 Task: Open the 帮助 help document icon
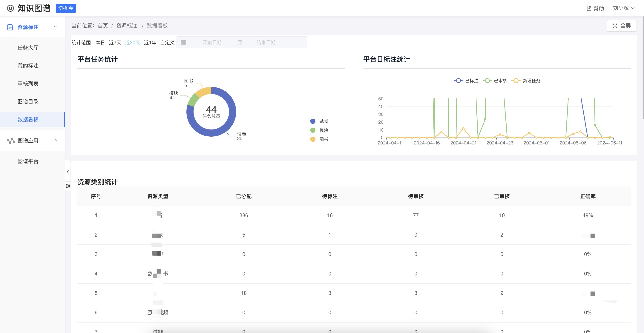click(589, 8)
